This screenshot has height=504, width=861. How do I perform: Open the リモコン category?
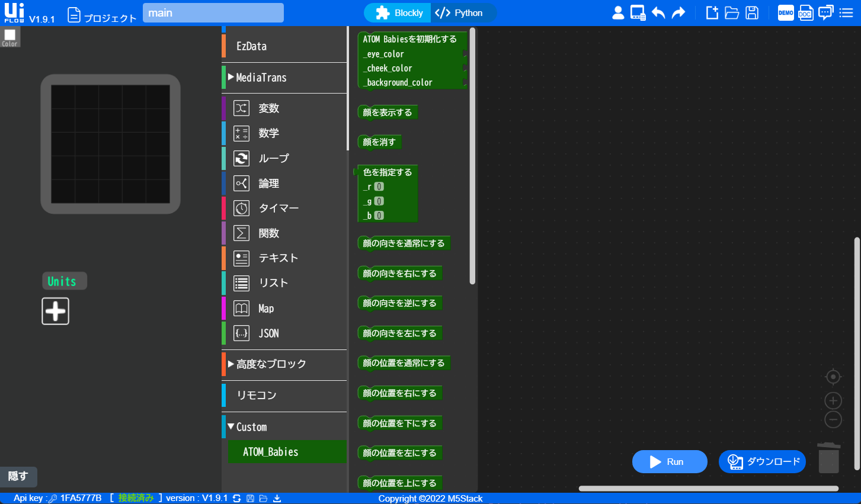284,395
